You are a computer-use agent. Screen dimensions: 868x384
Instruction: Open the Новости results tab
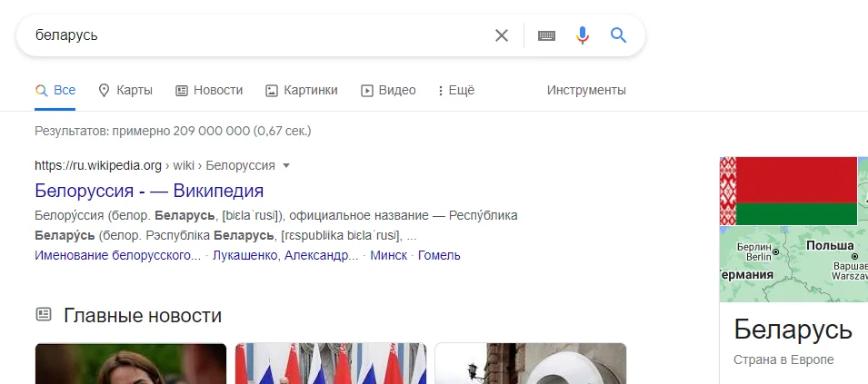(209, 90)
